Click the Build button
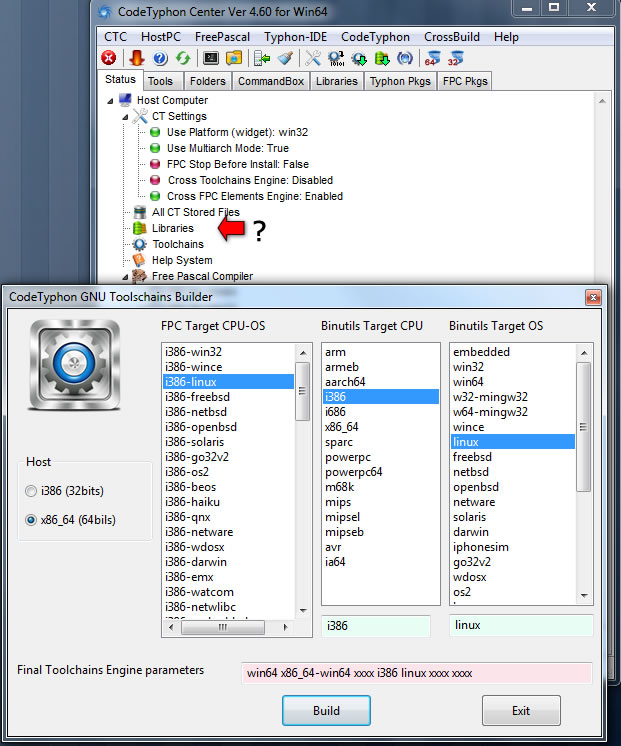621x746 pixels. click(x=326, y=710)
